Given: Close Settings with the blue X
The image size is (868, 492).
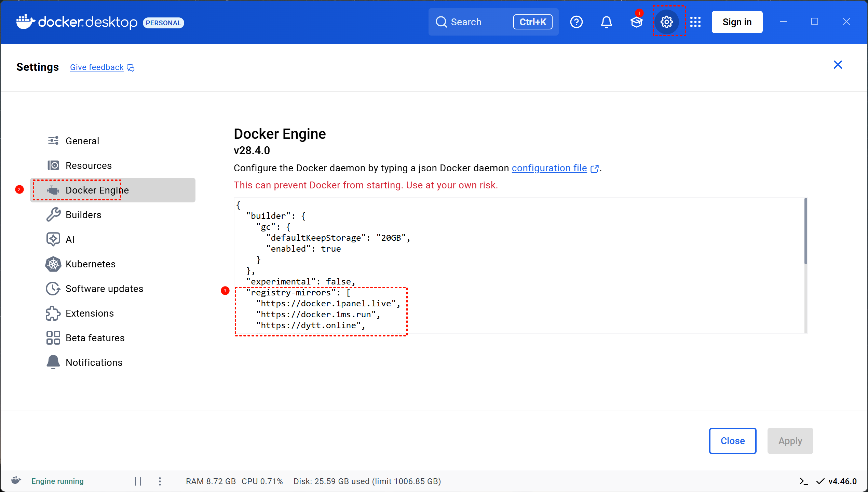Looking at the screenshot, I should coord(838,65).
